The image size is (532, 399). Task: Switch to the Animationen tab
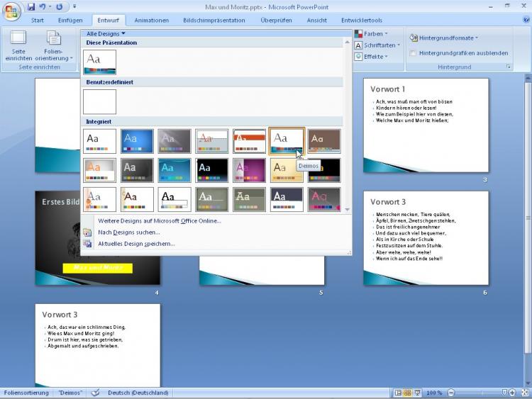pos(152,21)
